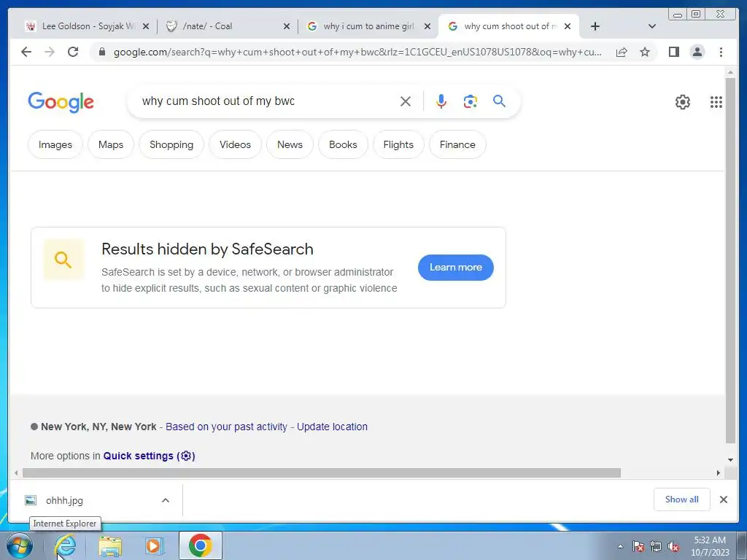Click the padlock site info icon
The width and height of the screenshot is (747, 560).
click(101, 52)
